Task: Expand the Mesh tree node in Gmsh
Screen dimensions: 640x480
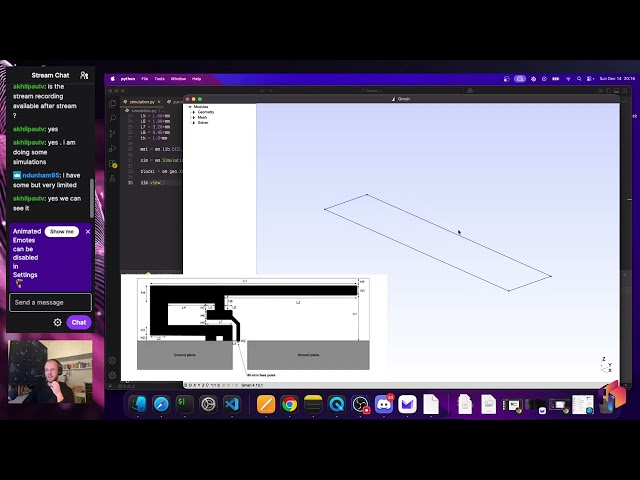Action: [x=194, y=117]
